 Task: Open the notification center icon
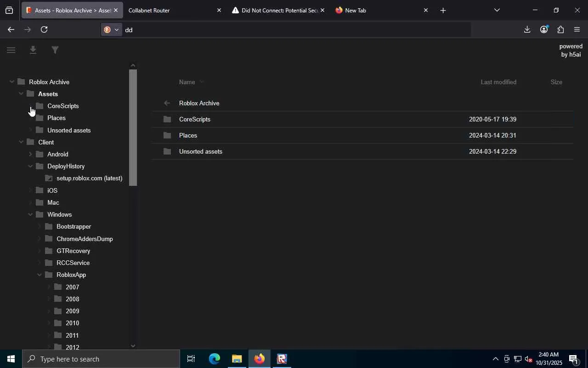573,359
